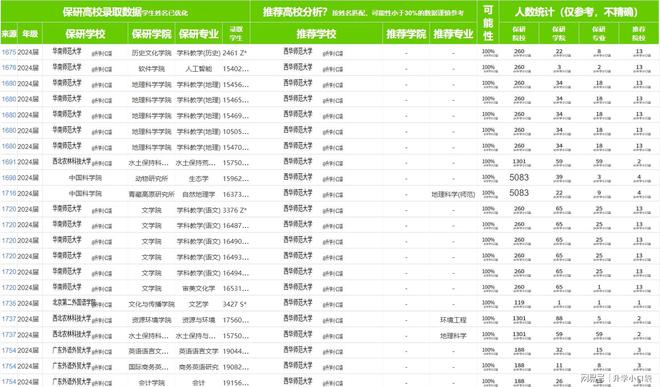660x387 pixels.
Task: Select the 动物研究所 cell
Action: coord(152,179)
